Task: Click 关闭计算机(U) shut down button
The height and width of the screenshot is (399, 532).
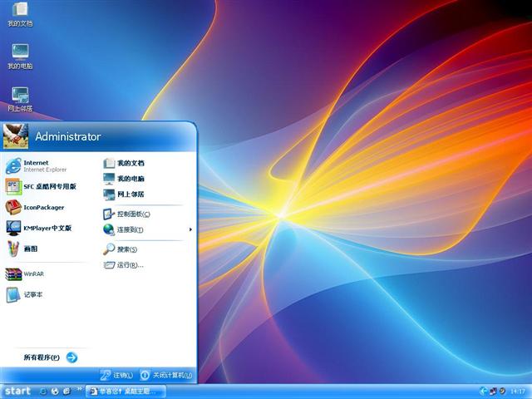Action: (166, 375)
